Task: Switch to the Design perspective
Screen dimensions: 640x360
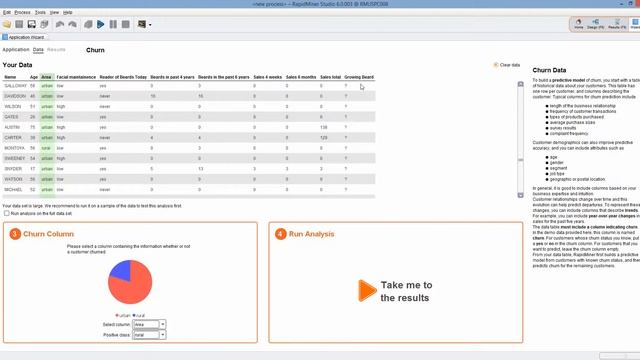Action: 596,24
